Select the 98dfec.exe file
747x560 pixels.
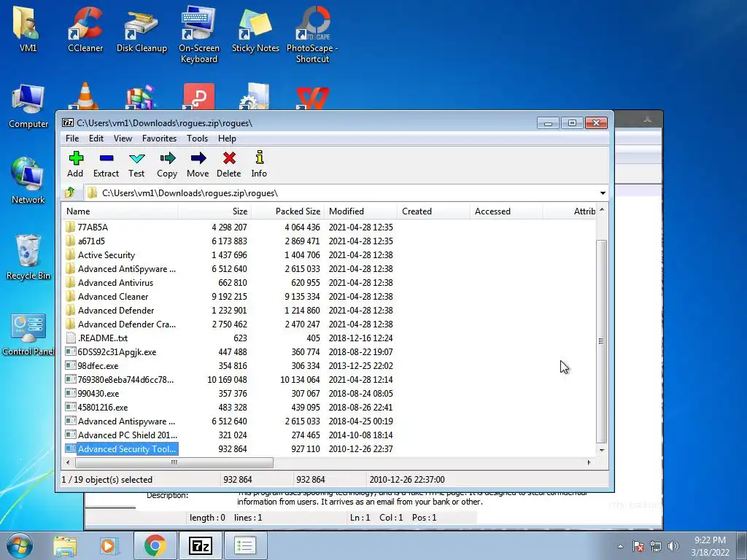coord(98,366)
